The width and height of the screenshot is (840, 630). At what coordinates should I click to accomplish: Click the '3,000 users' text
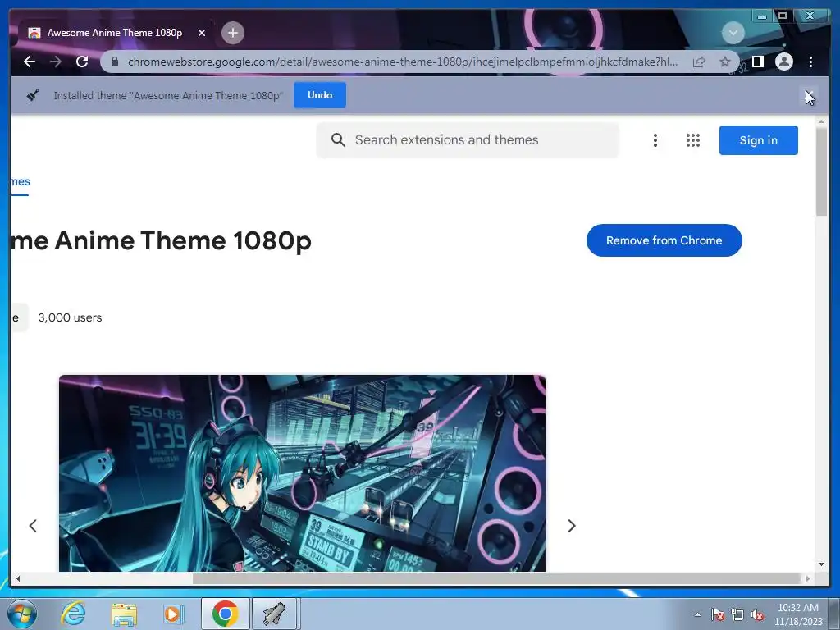point(71,317)
